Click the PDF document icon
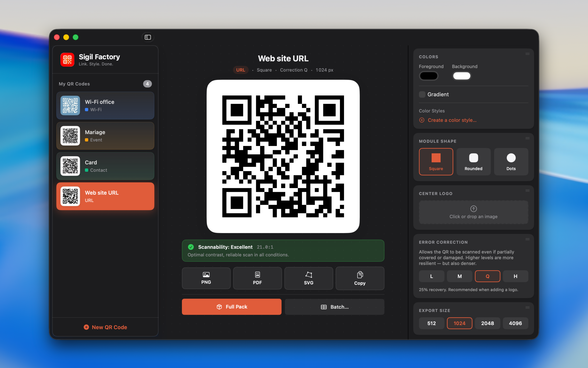The width and height of the screenshot is (588, 368). (257, 275)
